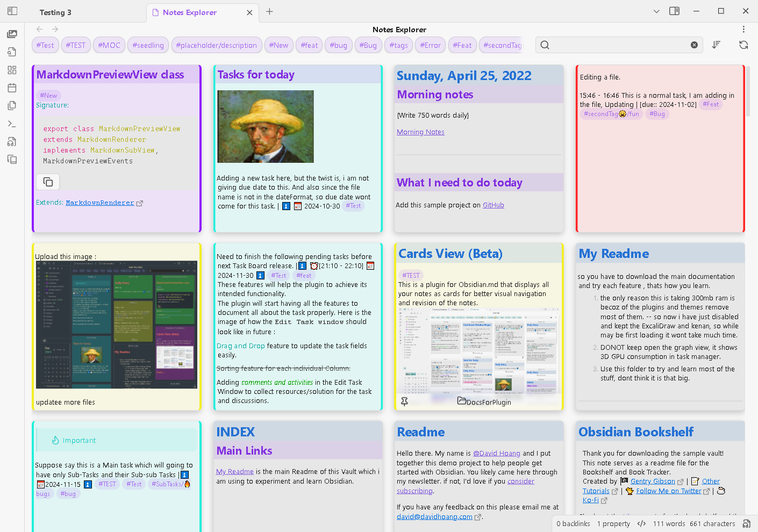Screen dimensions: 758x532
Task: Filter by the #placeholder/description tag
Action: [217, 45]
